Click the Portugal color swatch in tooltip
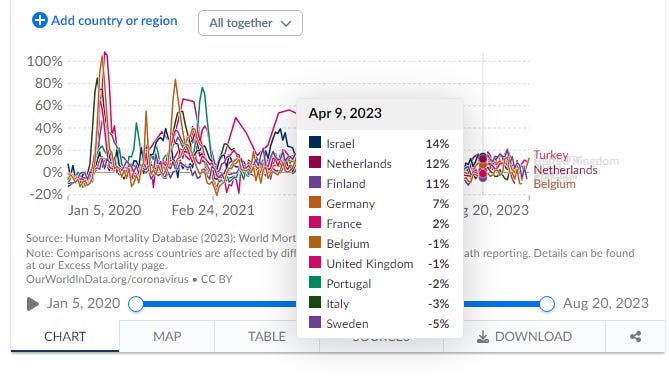Screen dimensions: 669x379 tap(315, 282)
